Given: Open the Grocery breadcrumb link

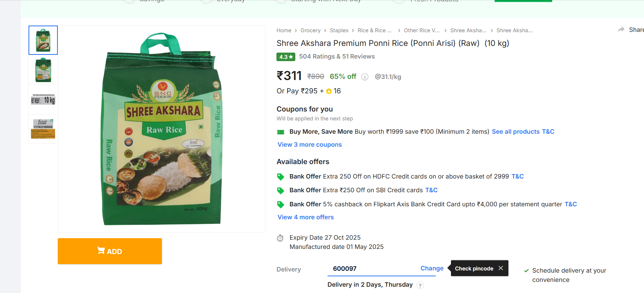Looking at the screenshot, I should (x=310, y=30).
